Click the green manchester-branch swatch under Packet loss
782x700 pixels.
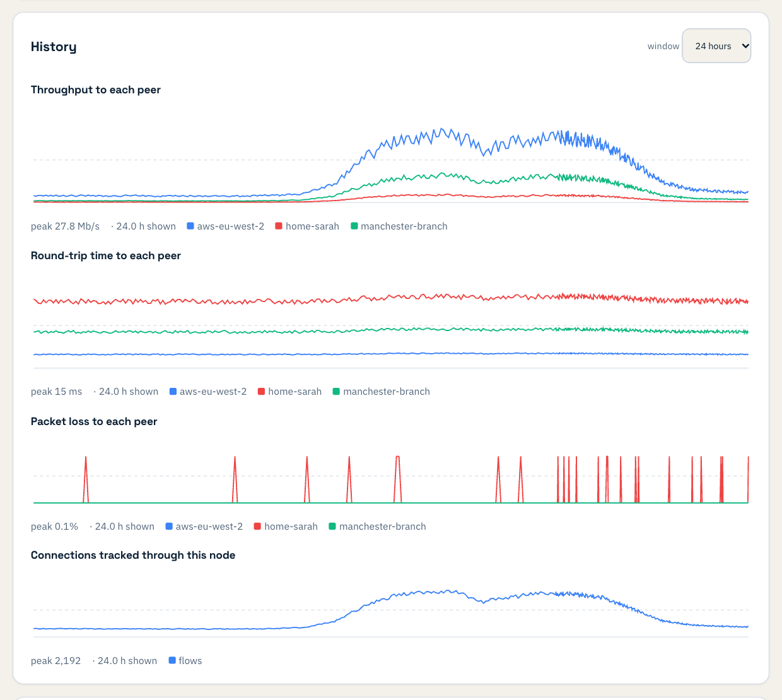coord(332,526)
